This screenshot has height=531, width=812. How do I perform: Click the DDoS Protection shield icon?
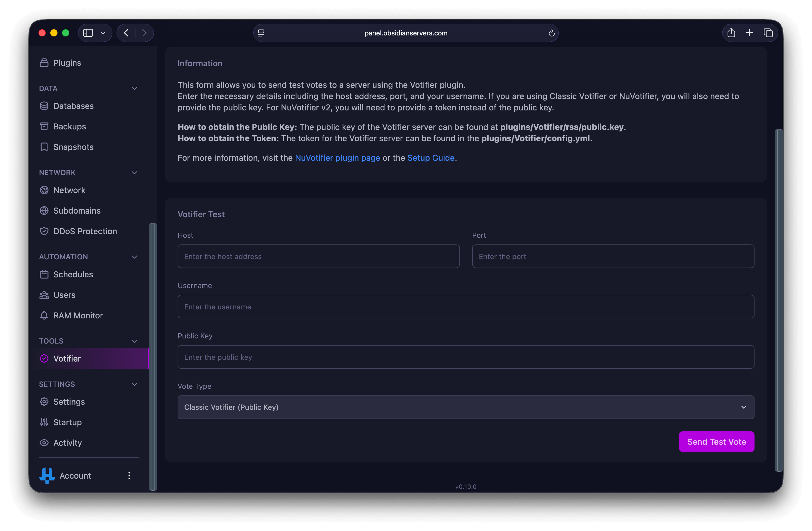click(x=44, y=231)
